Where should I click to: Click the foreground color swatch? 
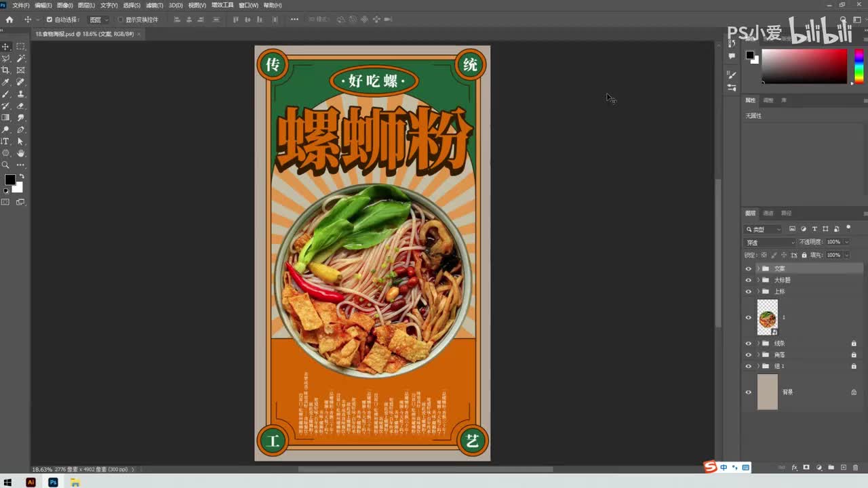[x=10, y=180]
